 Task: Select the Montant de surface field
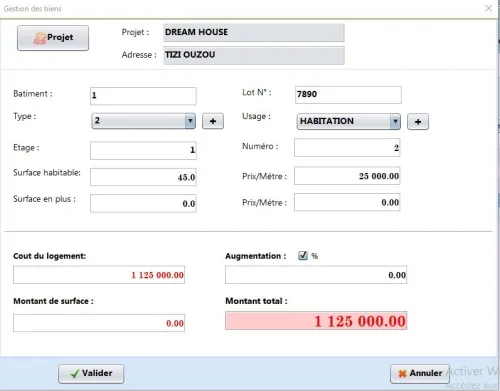[99, 323]
